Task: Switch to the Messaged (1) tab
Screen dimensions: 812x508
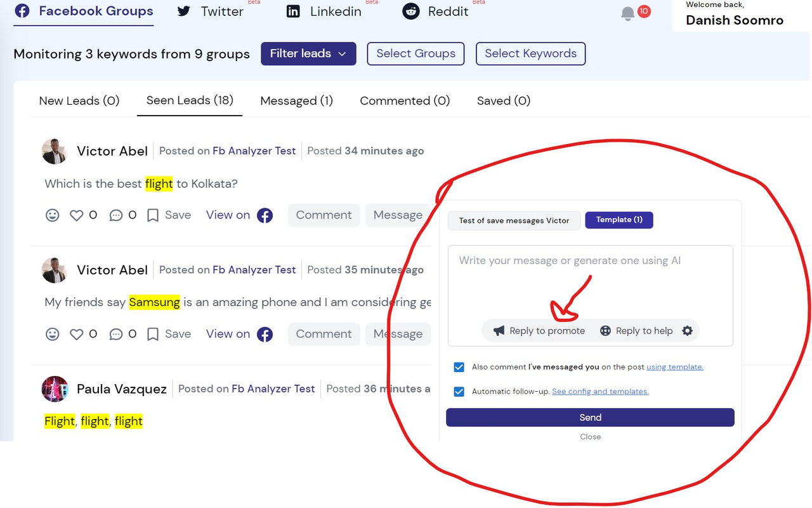Action: click(x=296, y=101)
